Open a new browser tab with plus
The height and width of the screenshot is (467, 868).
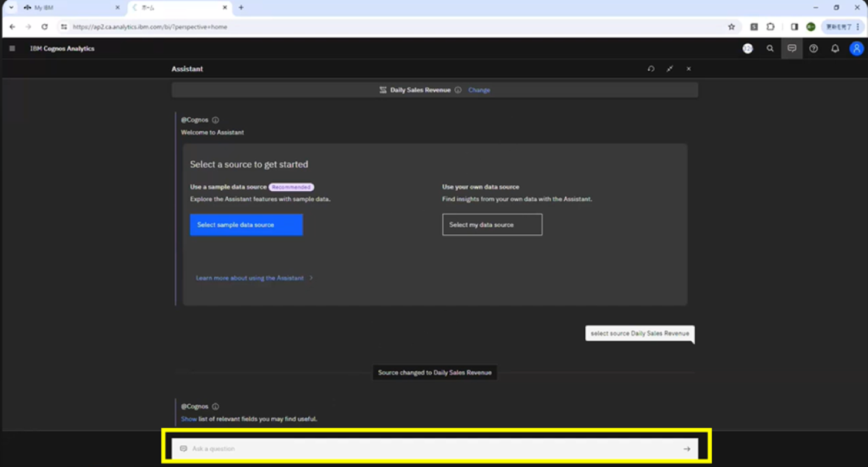pyautogui.click(x=241, y=7)
